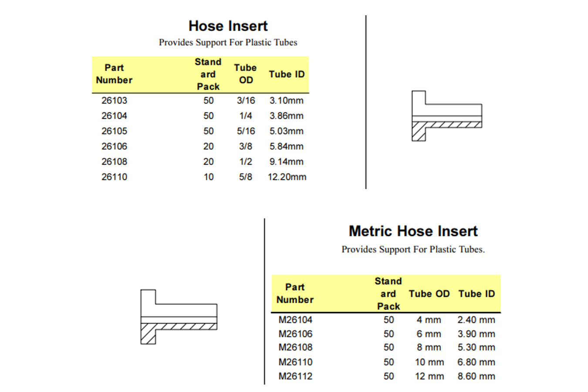Click part number 26110

point(114,177)
